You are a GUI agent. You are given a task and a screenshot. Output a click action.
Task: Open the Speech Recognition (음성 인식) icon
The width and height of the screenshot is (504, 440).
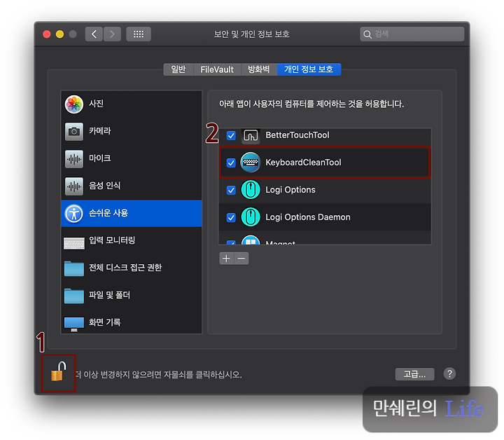coord(74,186)
